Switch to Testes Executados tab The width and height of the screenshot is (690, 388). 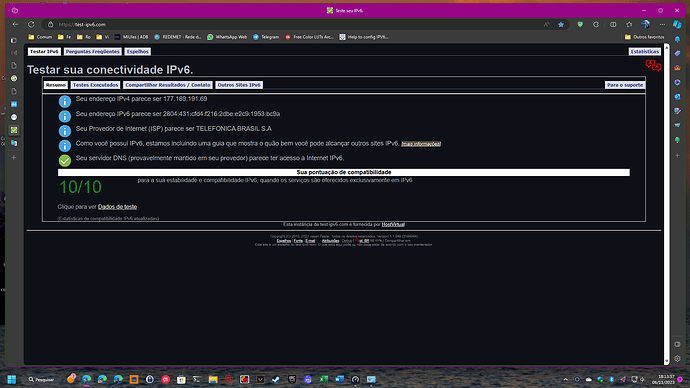pyautogui.click(x=95, y=85)
